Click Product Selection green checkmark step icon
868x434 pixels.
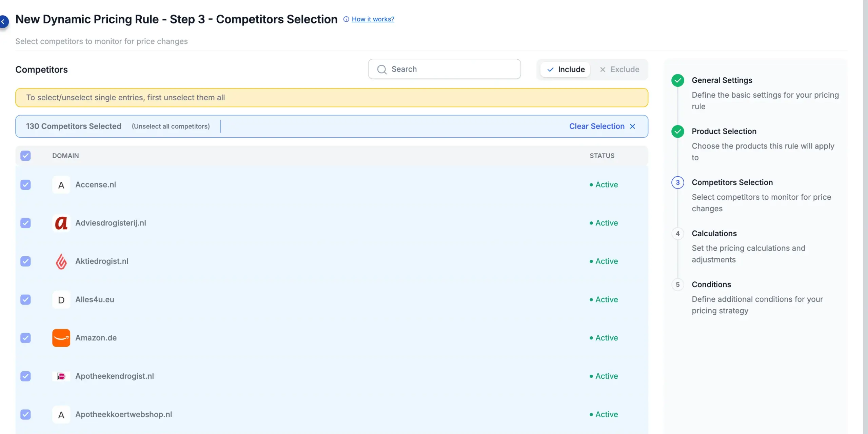click(x=678, y=132)
